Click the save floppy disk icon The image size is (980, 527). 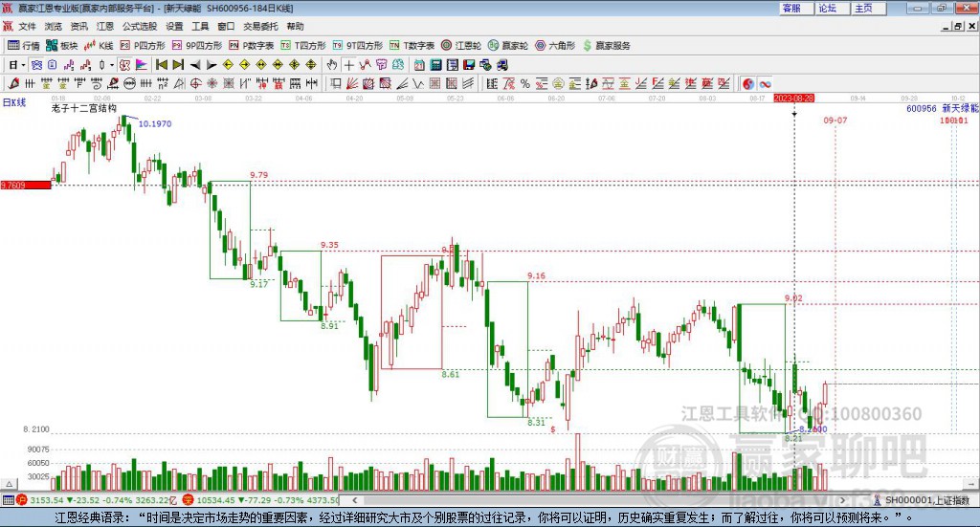(469, 65)
